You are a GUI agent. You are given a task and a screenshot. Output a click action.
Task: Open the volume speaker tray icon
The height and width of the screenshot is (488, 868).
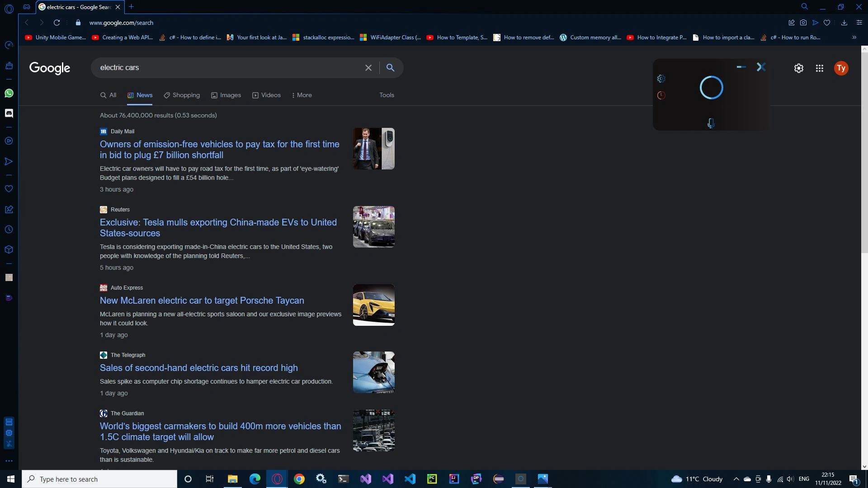click(x=790, y=479)
